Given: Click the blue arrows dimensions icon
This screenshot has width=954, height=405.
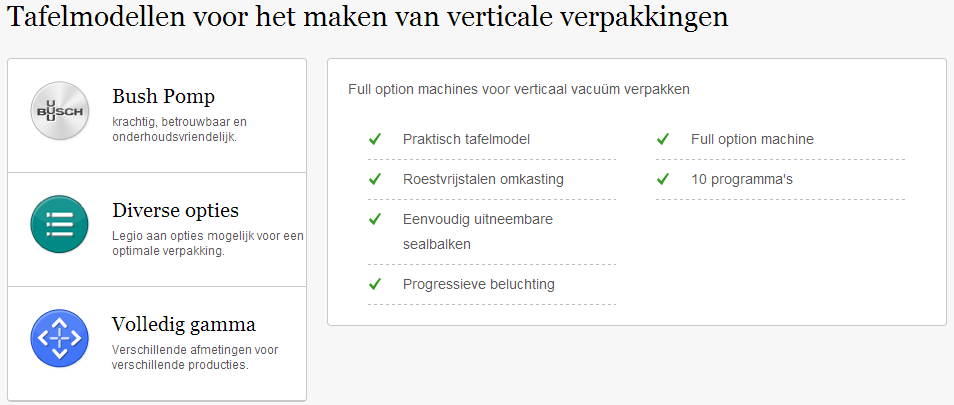Looking at the screenshot, I should coord(60,339).
